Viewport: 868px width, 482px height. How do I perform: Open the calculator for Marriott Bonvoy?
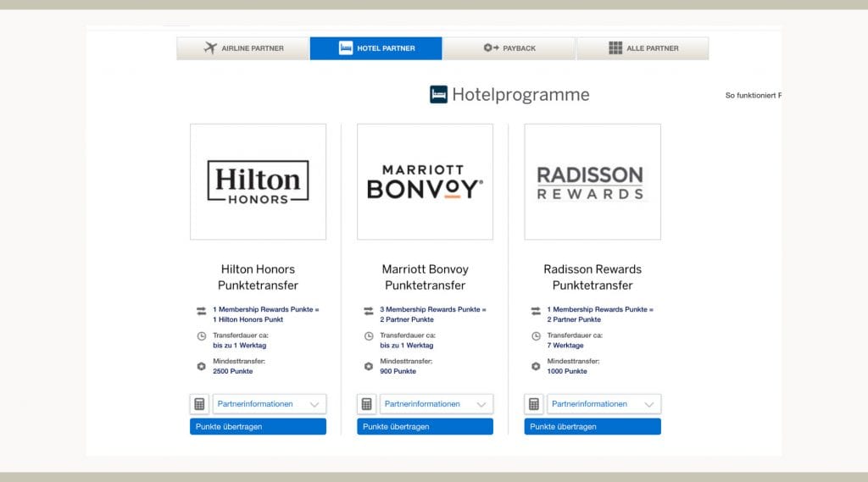366,404
